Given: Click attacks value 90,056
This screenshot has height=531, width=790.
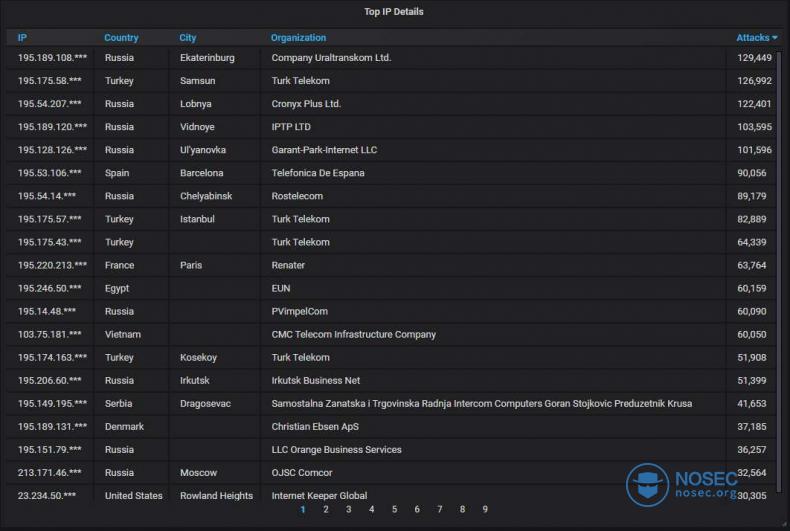Looking at the screenshot, I should 752,173.
